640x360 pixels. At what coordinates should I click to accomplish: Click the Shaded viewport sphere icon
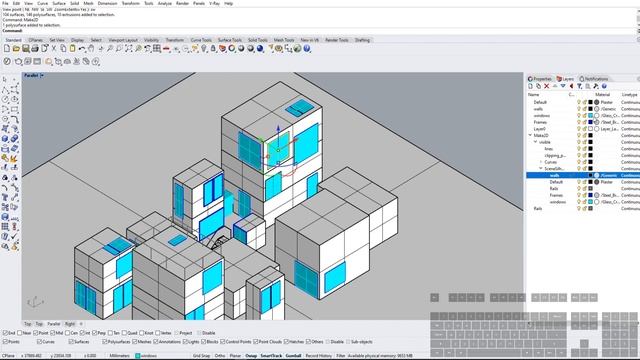241,49
